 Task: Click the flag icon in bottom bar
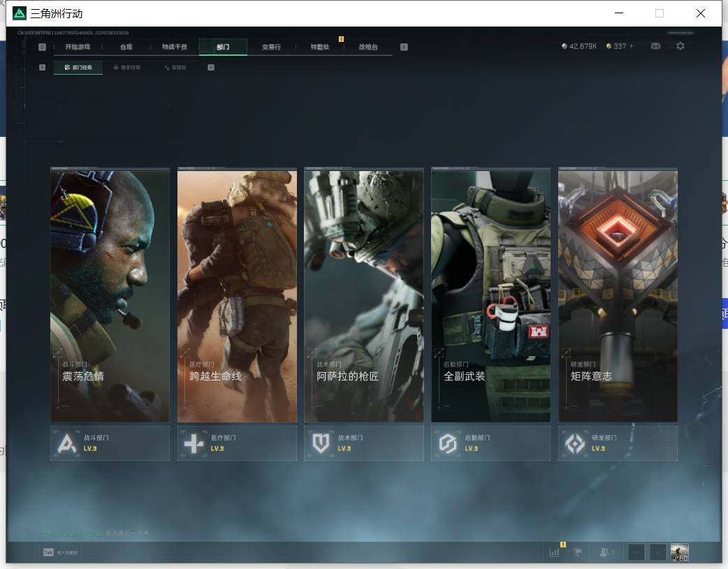[x=578, y=552]
